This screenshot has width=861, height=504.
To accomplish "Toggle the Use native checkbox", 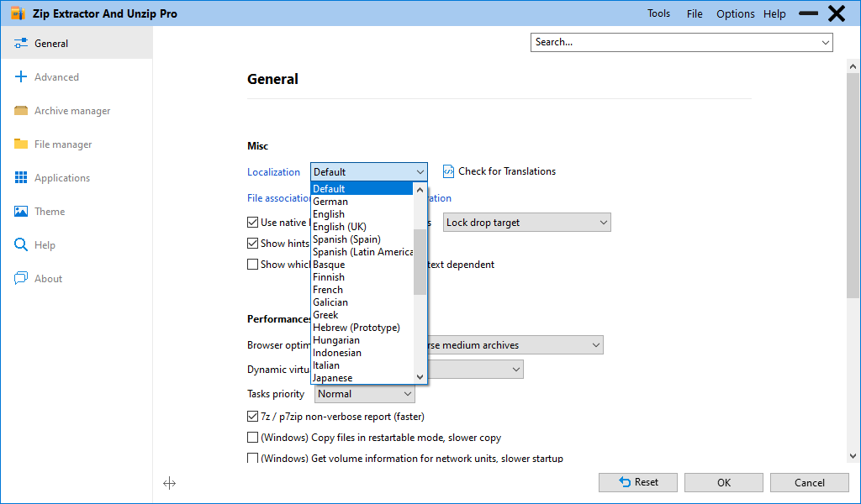I will (x=252, y=222).
